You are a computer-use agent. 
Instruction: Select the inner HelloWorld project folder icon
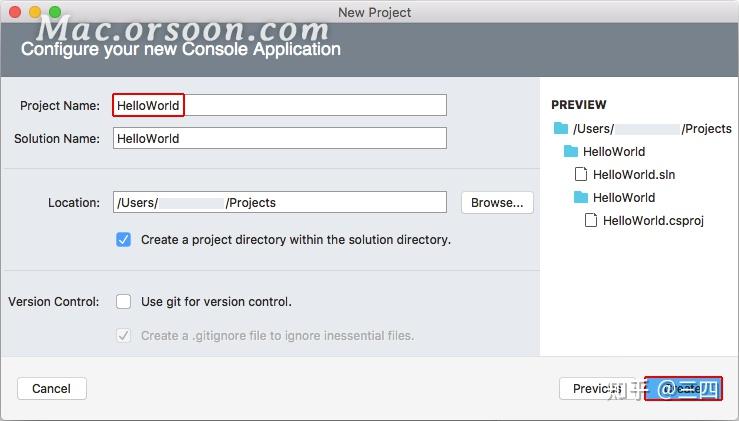pyautogui.click(x=581, y=197)
